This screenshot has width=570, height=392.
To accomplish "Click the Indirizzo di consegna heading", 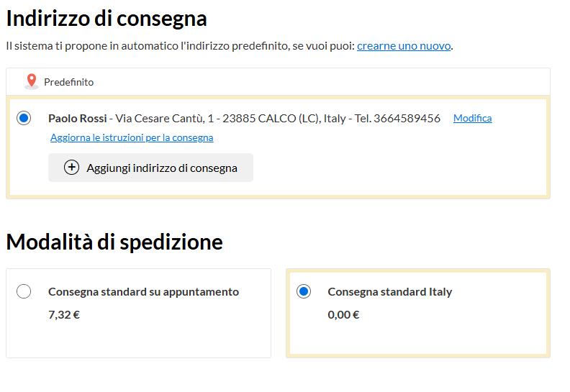I will [107, 19].
